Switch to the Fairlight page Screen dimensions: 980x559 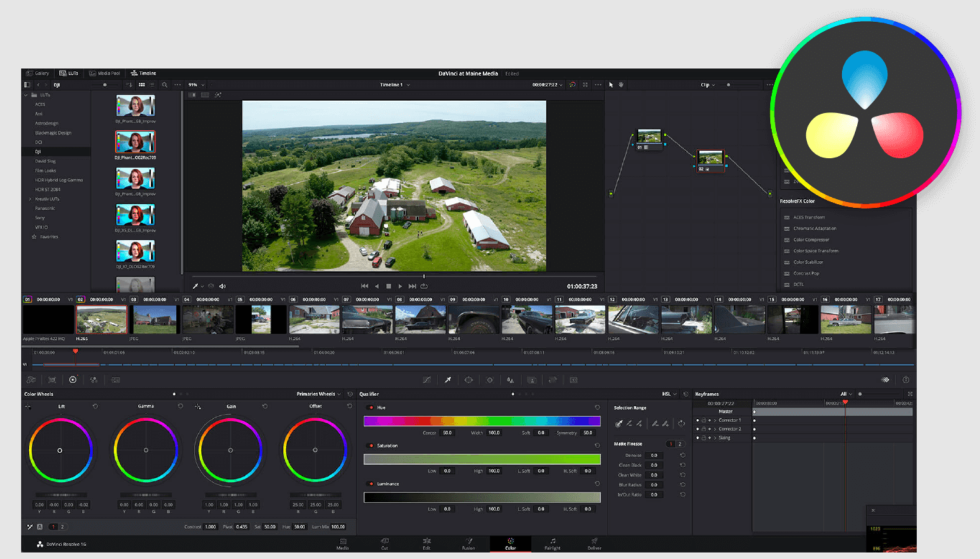click(552, 544)
